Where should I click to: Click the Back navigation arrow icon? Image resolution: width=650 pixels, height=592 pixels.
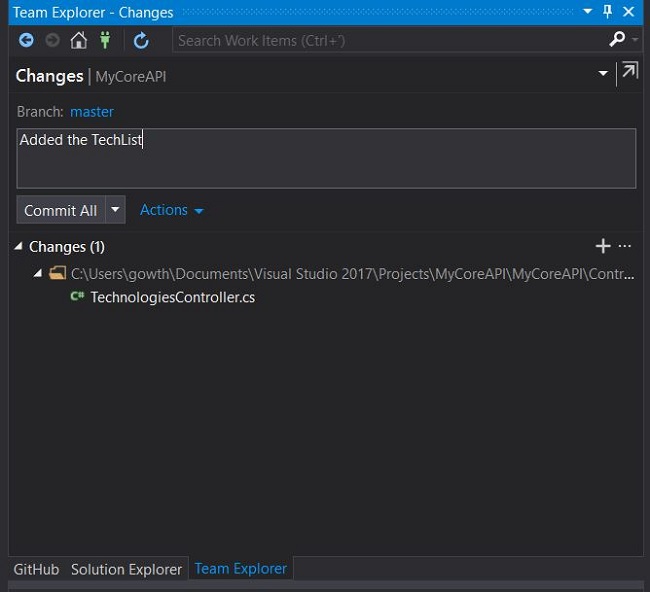[26, 41]
